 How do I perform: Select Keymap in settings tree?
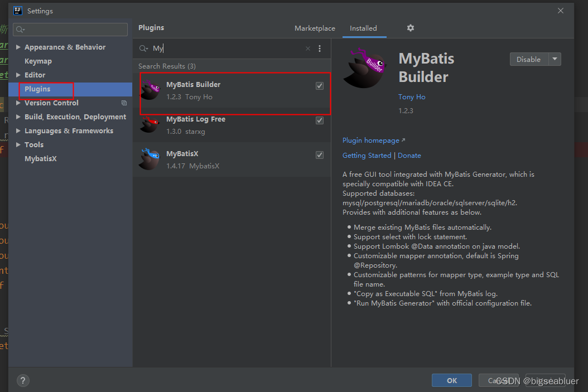tap(38, 61)
